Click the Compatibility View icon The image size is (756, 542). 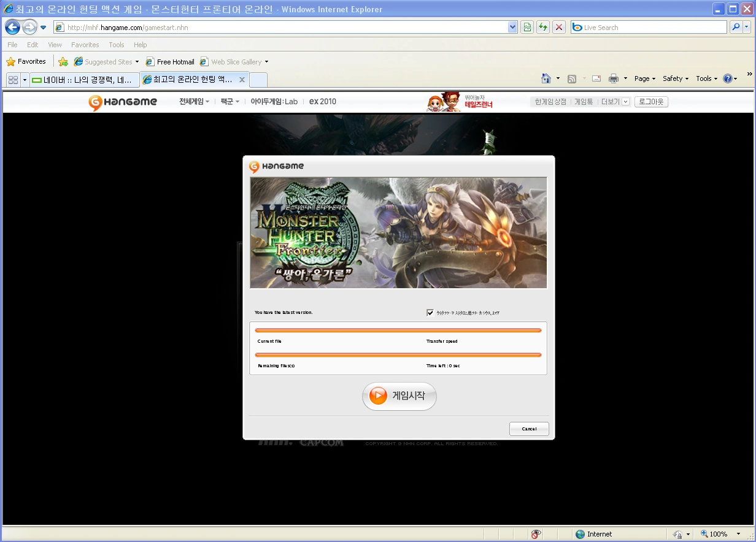[527, 27]
